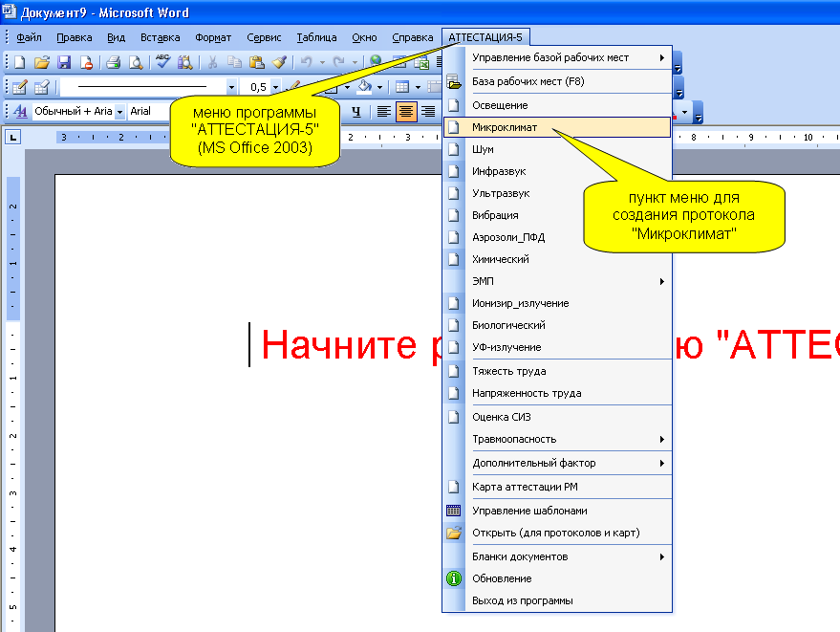Expand the Insert Table dropdown arrow
840x632 pixels.
click(418, 87)
